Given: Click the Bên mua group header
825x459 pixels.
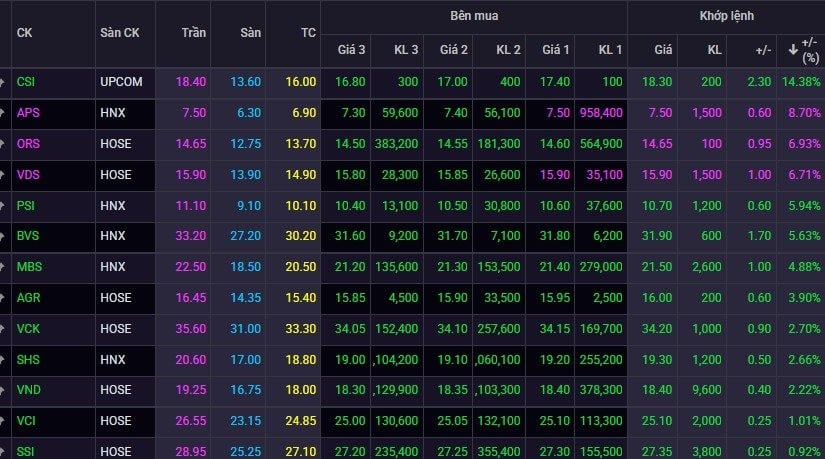Looking at the screenshot, I should pyautogui.click(x=474, y=16).
